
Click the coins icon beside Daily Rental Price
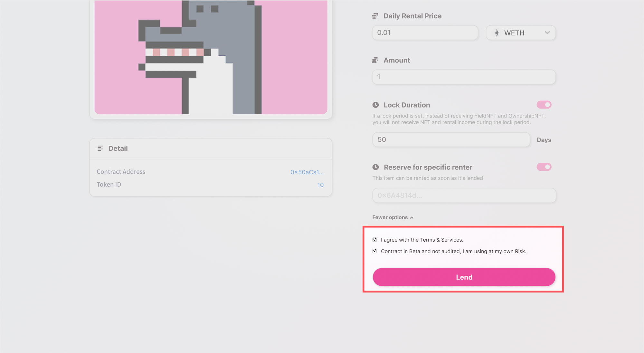(x=375, y=16)
